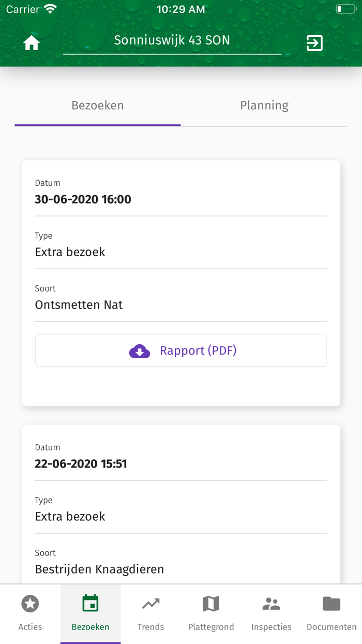
Task: Click the cloud download icon
Action: click(x=139, y=351)
